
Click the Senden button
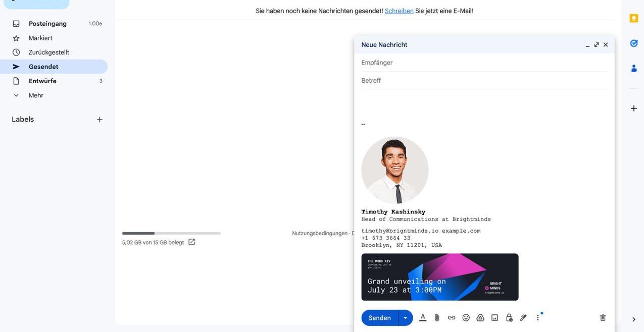pyautogui.click(x=380, y=318)
